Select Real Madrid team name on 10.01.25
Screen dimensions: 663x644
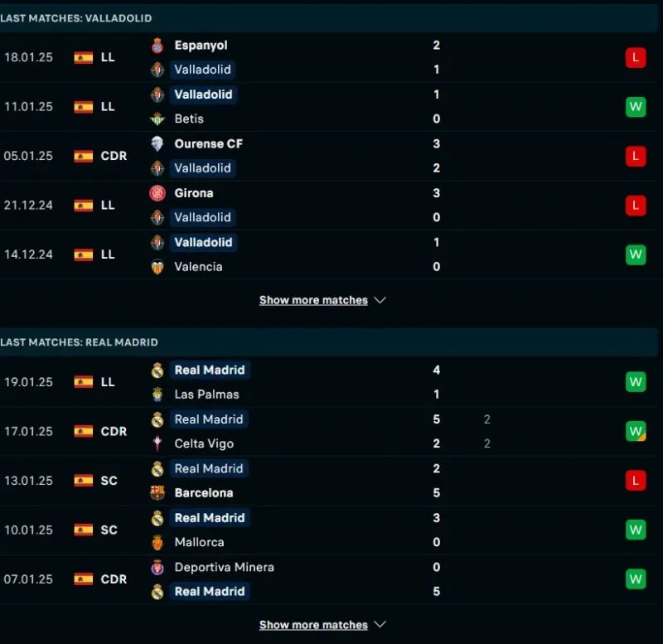(210, 518)
